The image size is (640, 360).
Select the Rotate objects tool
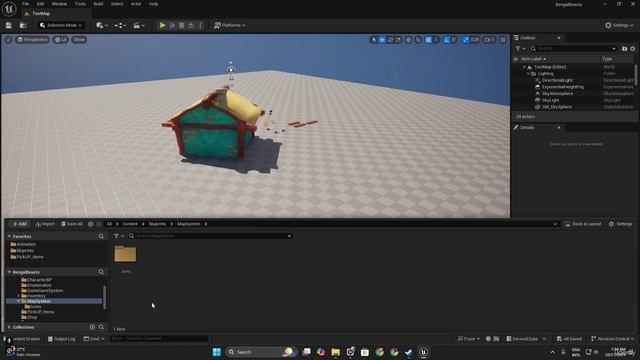(x=390, y=40)
